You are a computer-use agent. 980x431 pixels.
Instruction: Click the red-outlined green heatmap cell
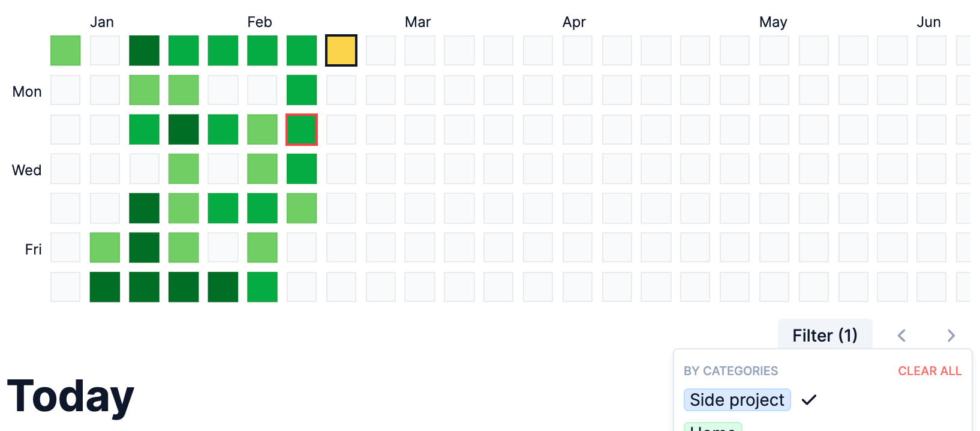[x=302, y=130]
